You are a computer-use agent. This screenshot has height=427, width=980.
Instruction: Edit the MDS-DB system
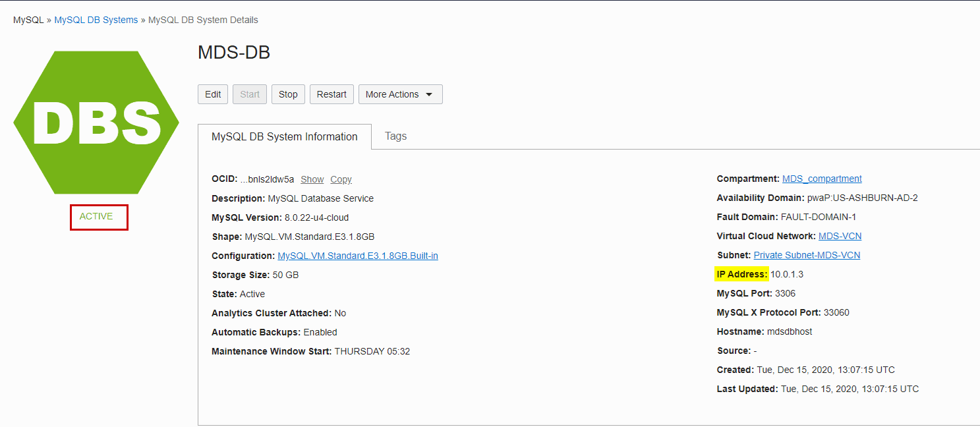(213, 94)
